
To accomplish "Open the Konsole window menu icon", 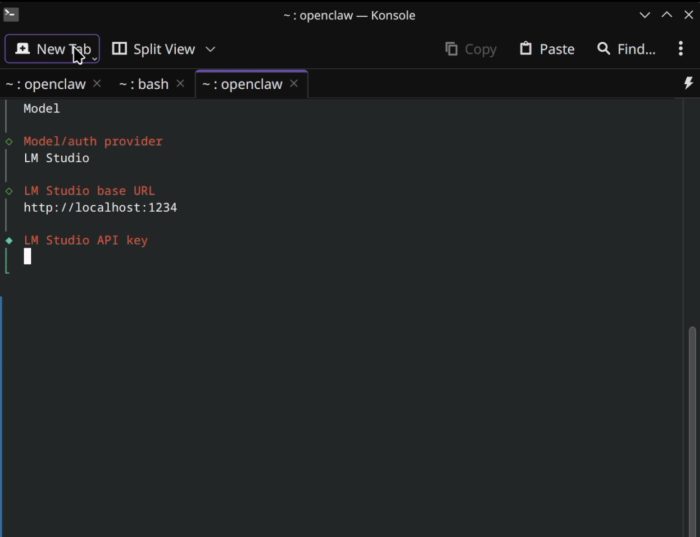I will pos(11,15).
